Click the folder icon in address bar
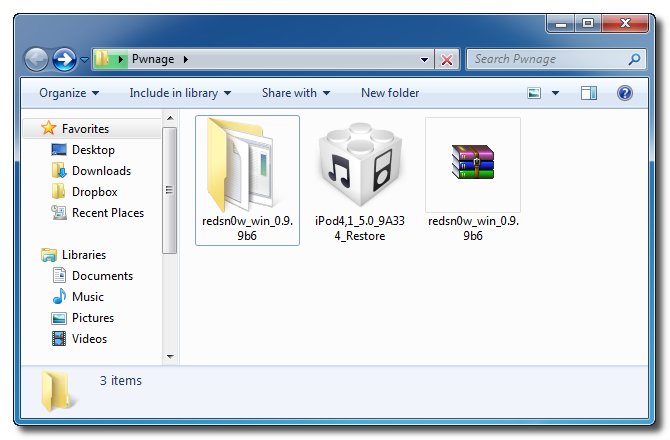 103,59
